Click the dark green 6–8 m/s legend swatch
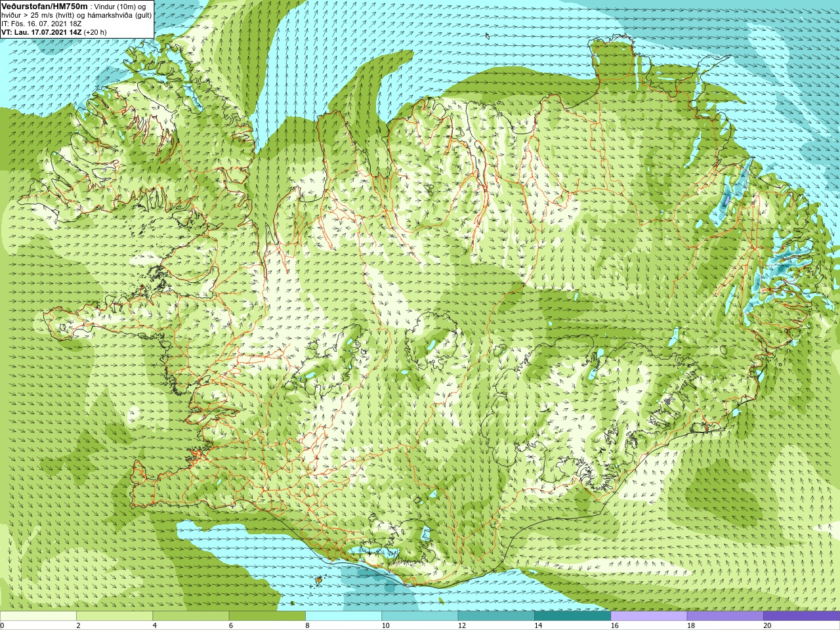This screenshot has width=840, height=630. pyautogui.click(x=267, y=616)
